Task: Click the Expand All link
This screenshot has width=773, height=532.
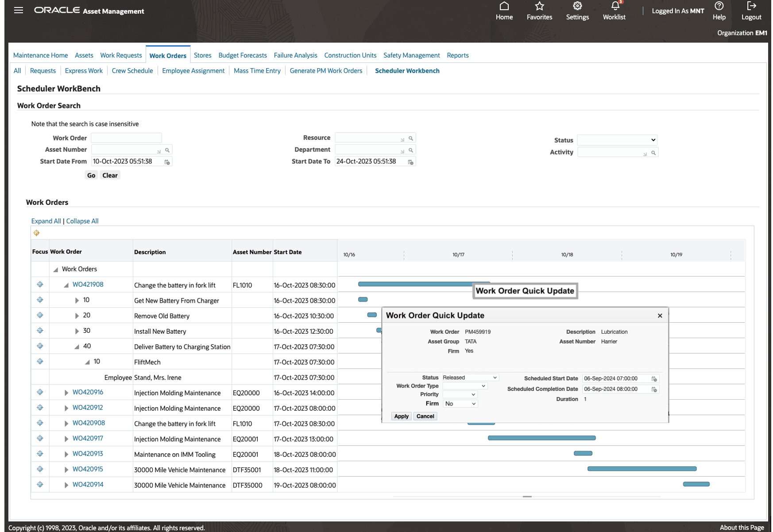Action: (x=46, y=220)
